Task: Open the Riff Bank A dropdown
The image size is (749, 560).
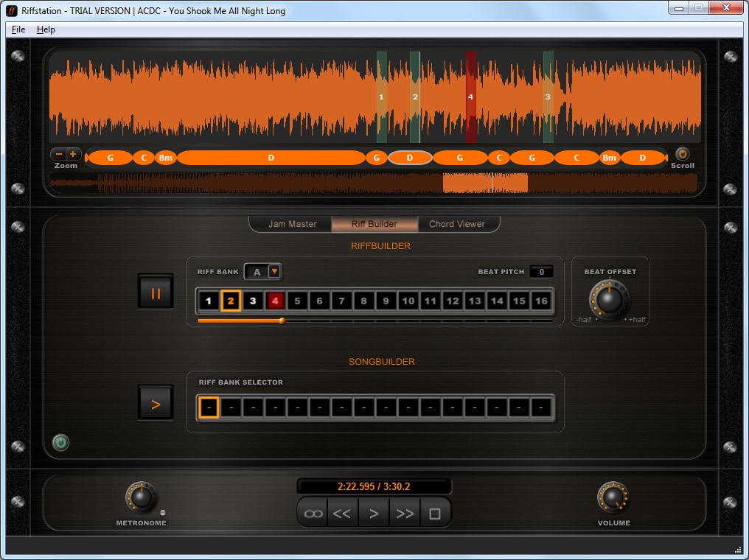Action: [x=274, y=271]
